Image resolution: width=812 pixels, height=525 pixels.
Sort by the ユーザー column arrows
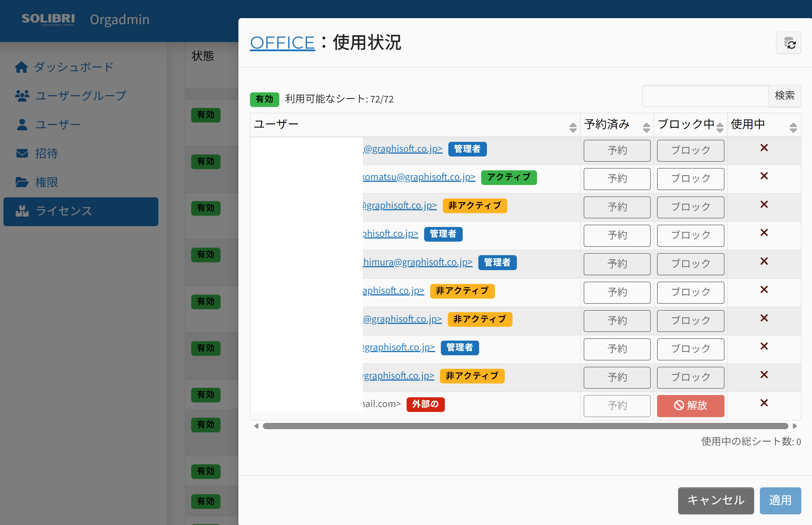point(573,127)
